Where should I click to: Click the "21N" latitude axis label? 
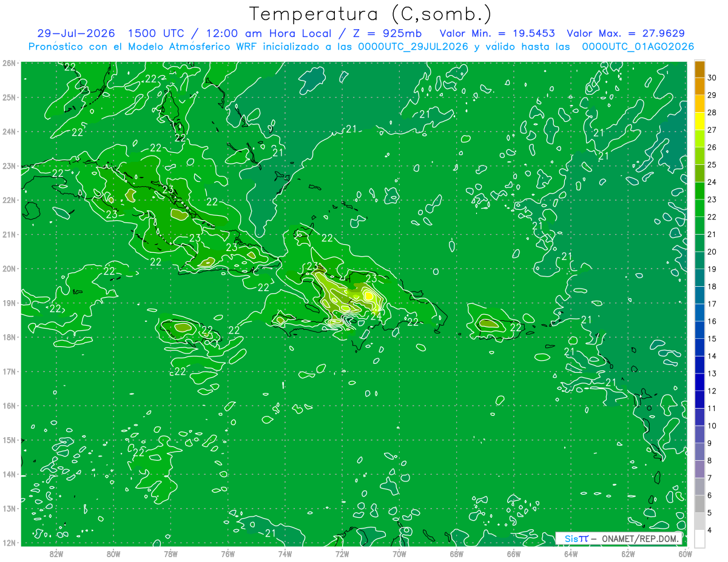coord(8,234)
